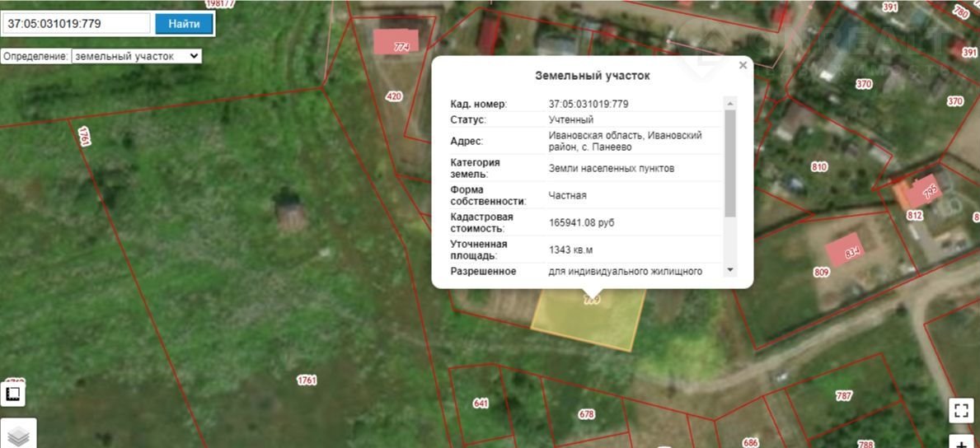The image size is (980, 448).
Task: Click the pink building 774
Action: 396,41
